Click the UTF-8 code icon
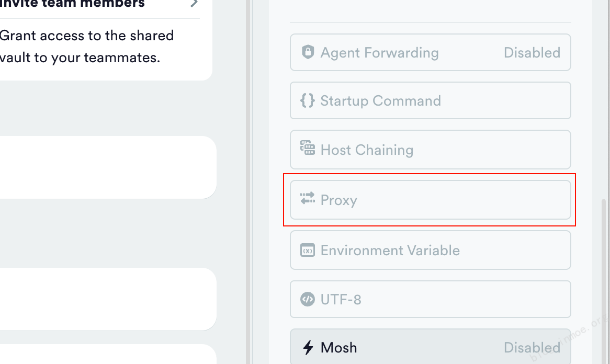 tap(307, 299)
